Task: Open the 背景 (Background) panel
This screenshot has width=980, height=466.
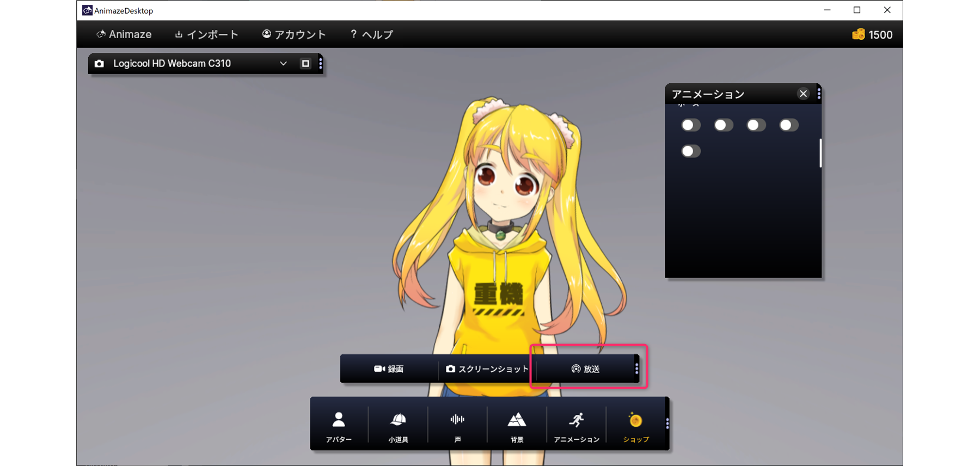Action: [x=517, y=426]
